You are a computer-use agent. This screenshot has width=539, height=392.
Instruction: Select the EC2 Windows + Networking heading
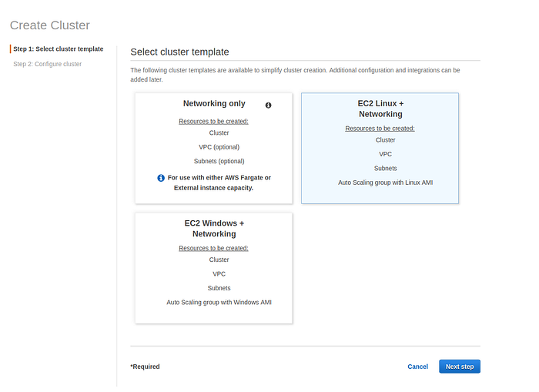coord(214,228)
